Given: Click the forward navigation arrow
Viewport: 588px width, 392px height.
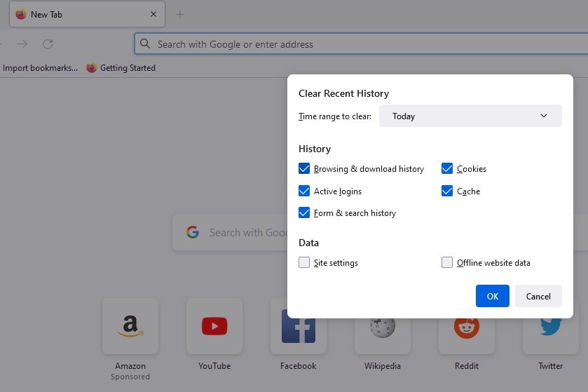Looking at the screenshot, I should [x=22, y=44].
